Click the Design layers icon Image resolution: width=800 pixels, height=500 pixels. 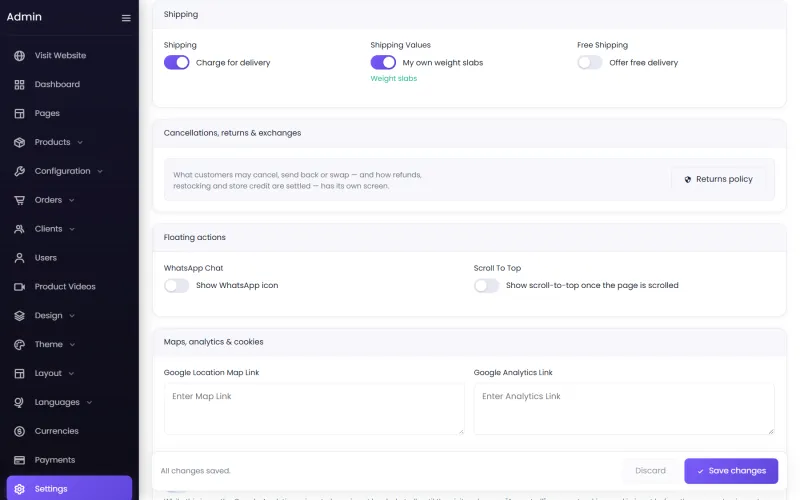point(19,316)
